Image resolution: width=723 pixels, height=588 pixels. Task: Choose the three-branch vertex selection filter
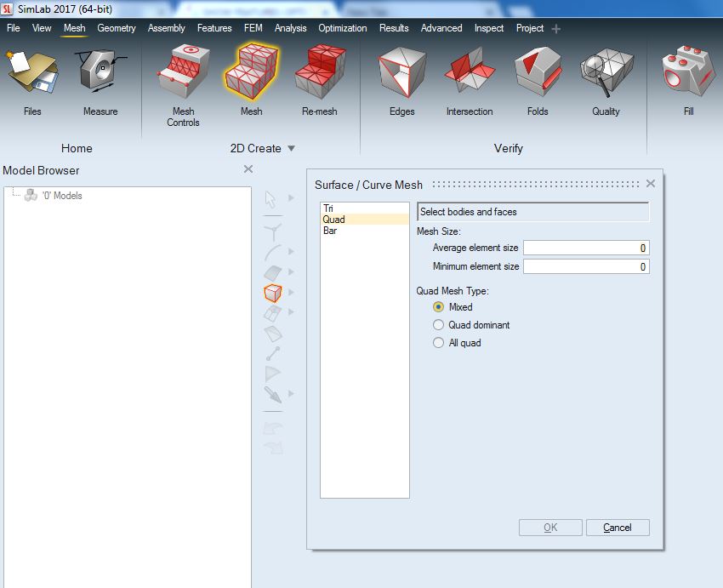click(x=273, y=232)
